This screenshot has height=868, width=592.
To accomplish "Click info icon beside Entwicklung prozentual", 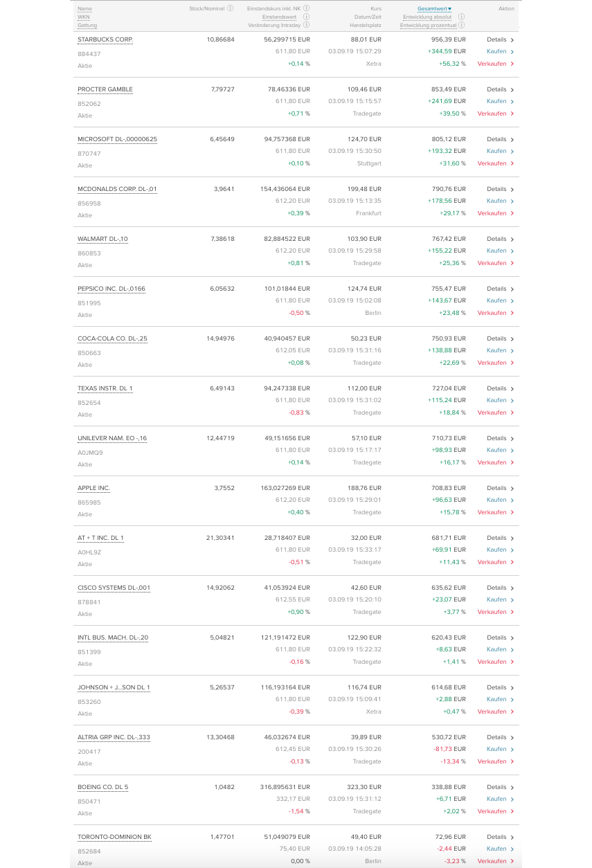I will (461, 25).
